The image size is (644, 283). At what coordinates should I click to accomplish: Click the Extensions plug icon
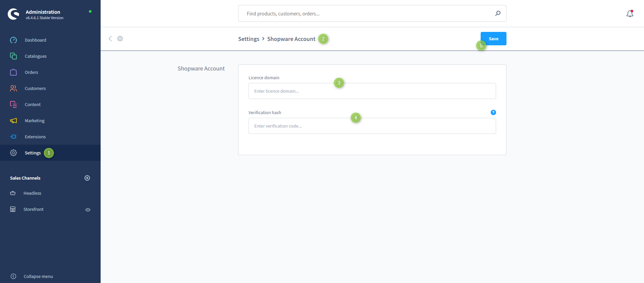pyautogui.click(x=13, y=137)
